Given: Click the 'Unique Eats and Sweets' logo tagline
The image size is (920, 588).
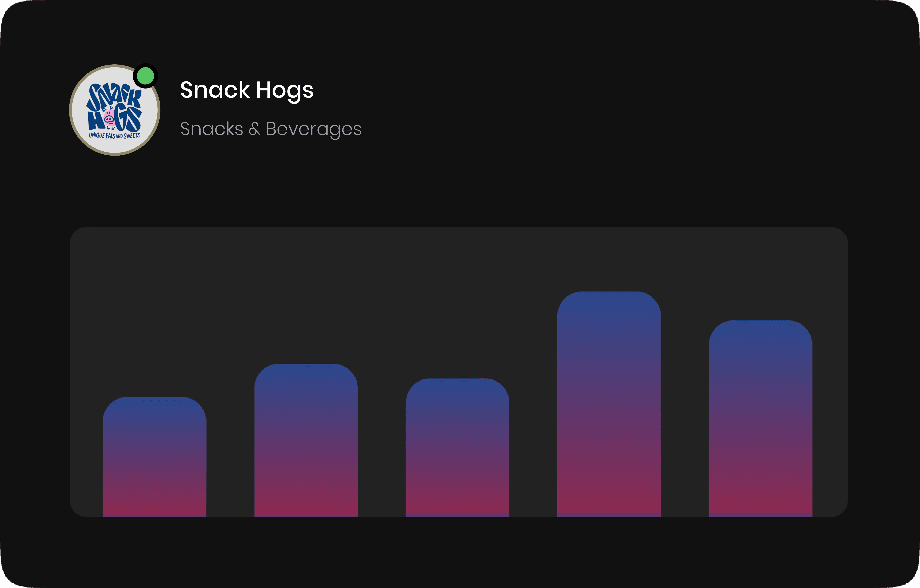Looking at the screenshot, I should tap(114, 135).
